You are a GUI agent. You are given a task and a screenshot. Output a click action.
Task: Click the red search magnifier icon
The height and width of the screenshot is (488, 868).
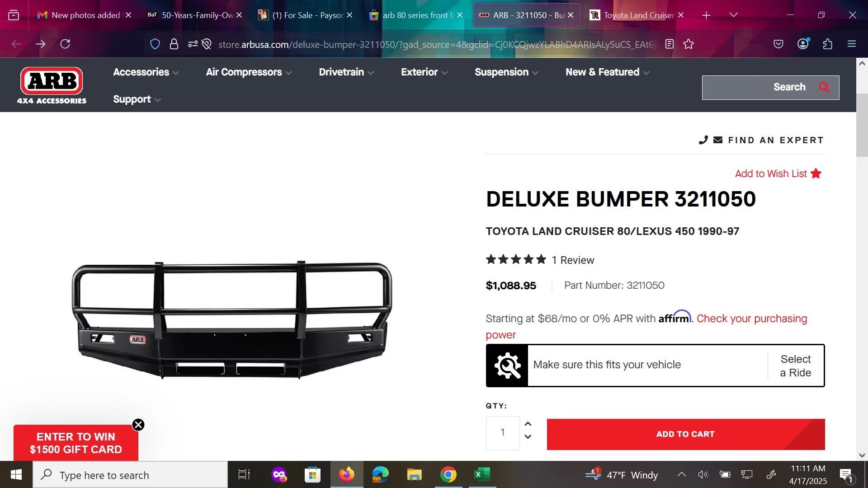pyautogui.click(x=824, y=87)
